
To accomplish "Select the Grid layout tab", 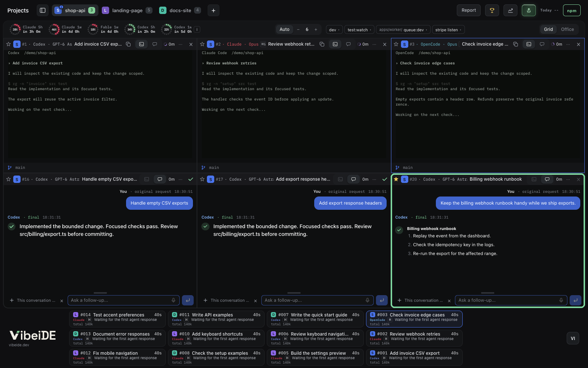I will [x=548, y=29].
